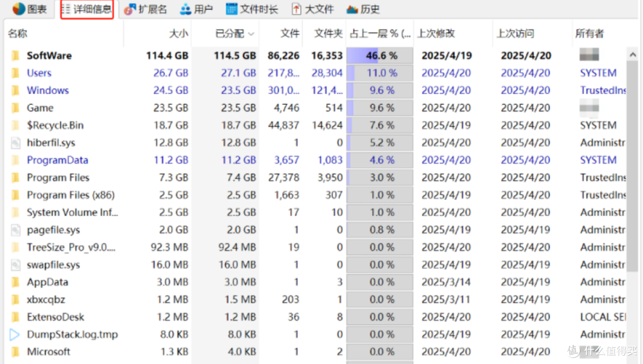Click the file icon on 大文件 tab
Screen dimensions: 643x364
[x=296, y=9]
